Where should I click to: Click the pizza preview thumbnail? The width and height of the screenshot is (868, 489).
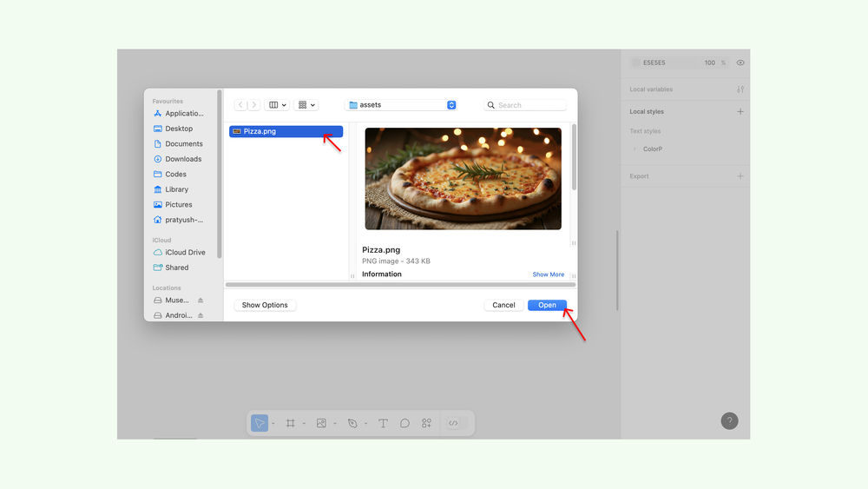coord(463,178)
